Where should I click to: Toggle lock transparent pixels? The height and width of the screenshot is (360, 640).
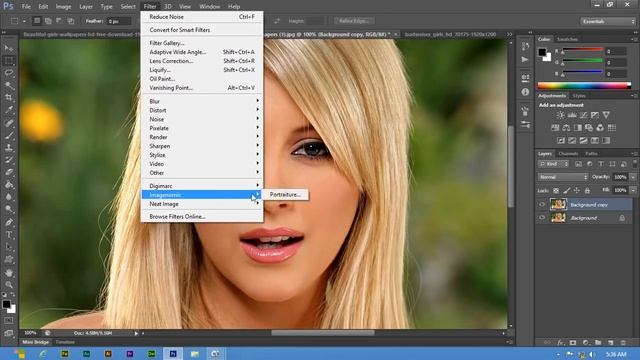(556, 191)
